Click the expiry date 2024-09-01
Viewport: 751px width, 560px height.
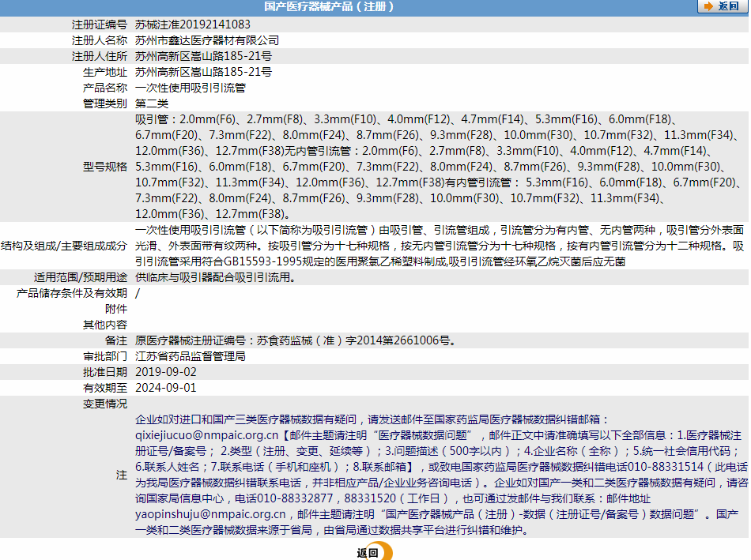[x=166, y=388]
